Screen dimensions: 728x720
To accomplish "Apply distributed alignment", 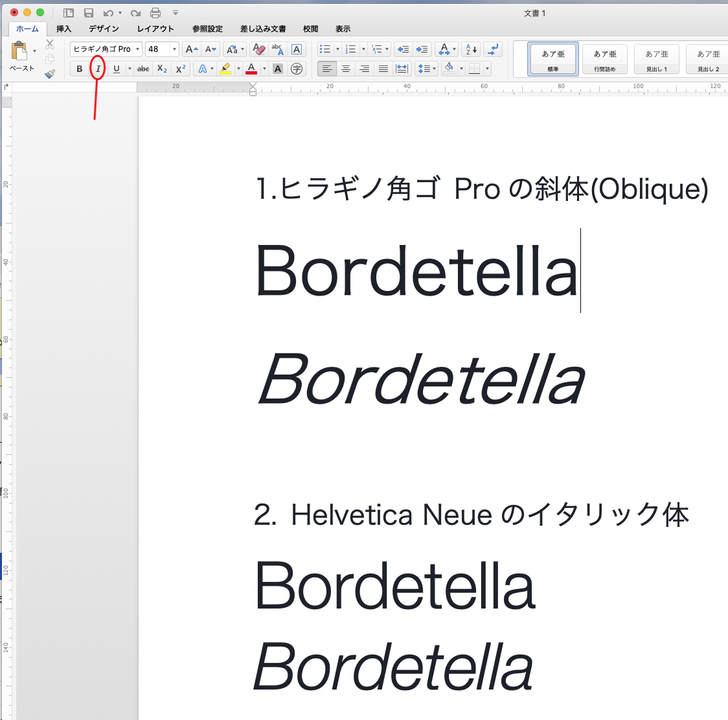I will (402, 69).
